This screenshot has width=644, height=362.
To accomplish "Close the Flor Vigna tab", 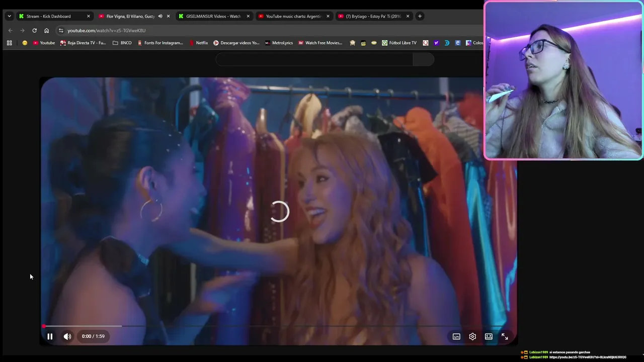I will click(168, 16).
